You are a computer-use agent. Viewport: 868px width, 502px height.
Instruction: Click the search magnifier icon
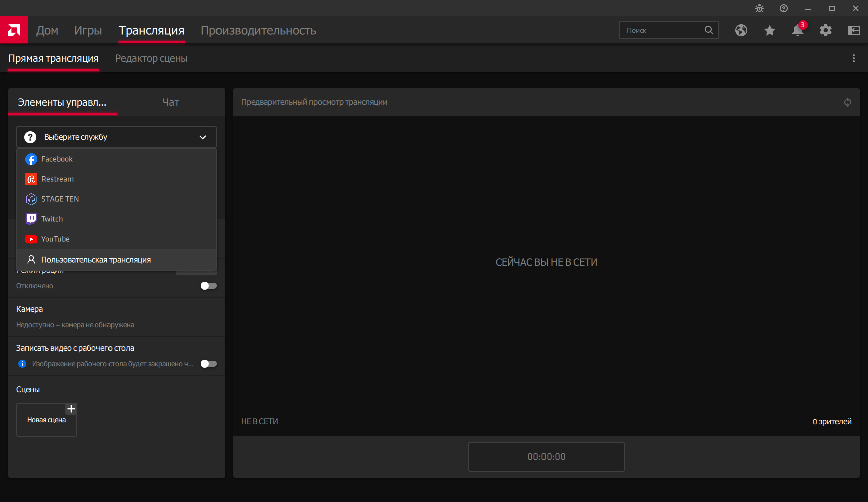coord(709,30)
